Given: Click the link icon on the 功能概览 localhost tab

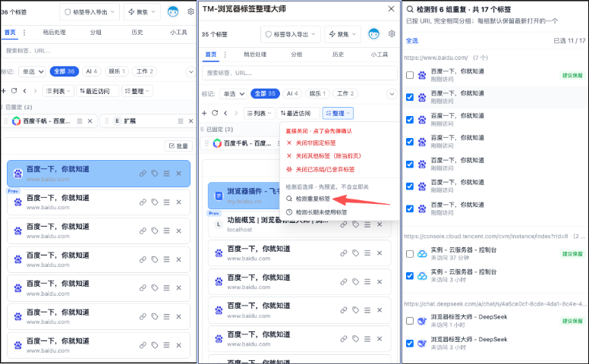Looking at the screenshot, I should (x=344, y=224).
